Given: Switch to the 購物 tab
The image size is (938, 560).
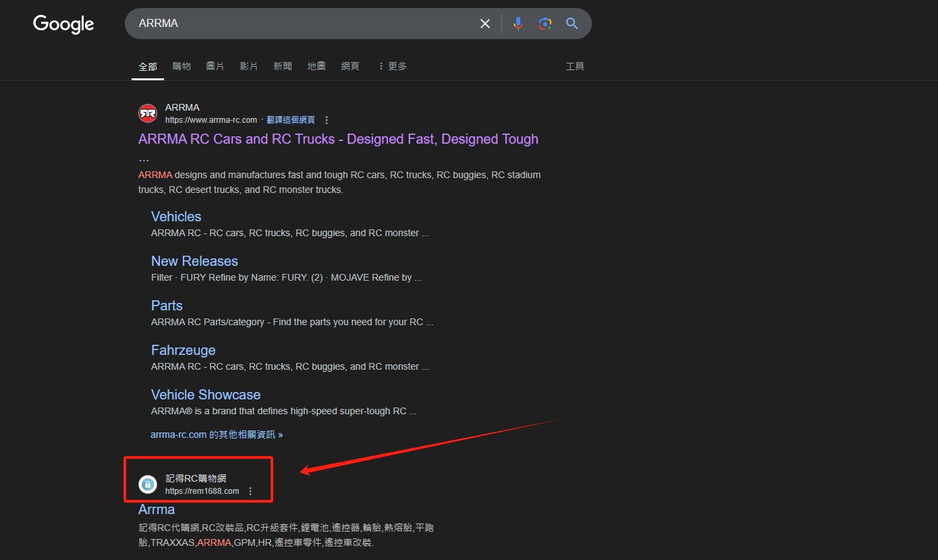Looking at the screenshot, I should point(182,66).
